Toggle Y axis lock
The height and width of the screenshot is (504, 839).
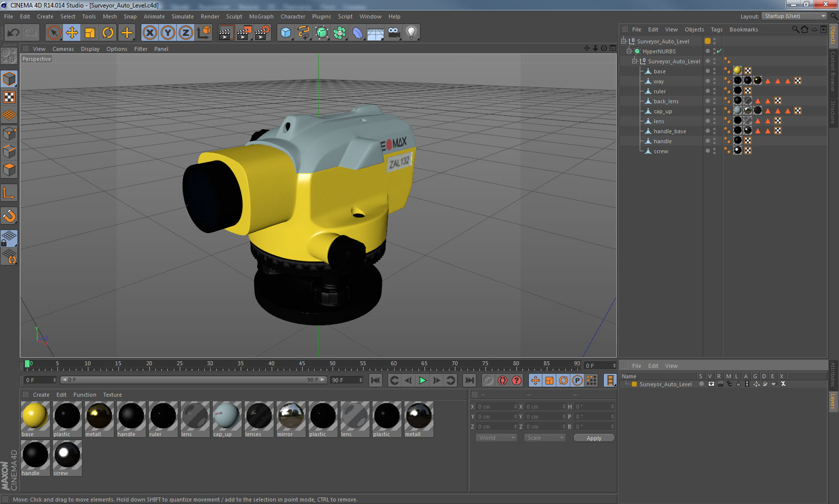point(168,33)
